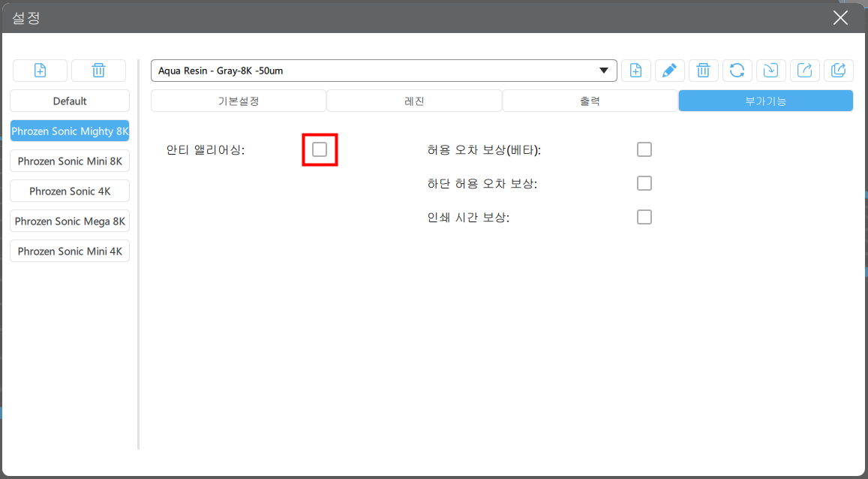Export all profiles with stacked share icon
The image size is (868, 479).
[x=838, y=71]
